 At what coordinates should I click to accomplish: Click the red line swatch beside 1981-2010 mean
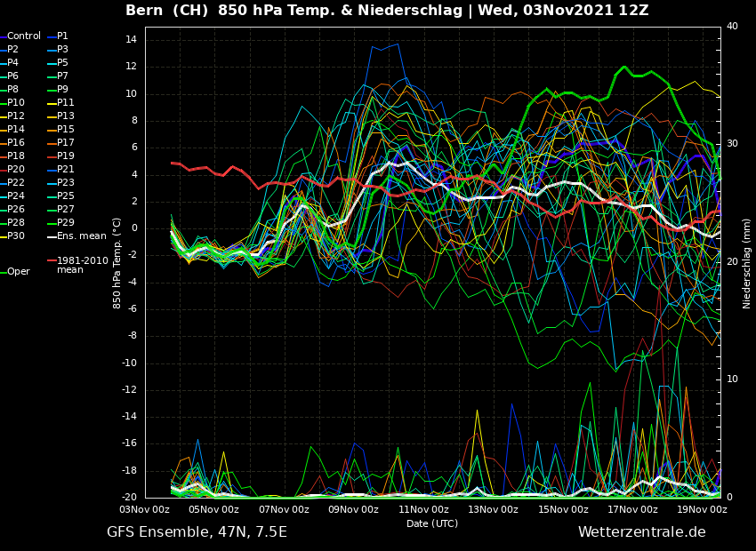coord(52,261)
